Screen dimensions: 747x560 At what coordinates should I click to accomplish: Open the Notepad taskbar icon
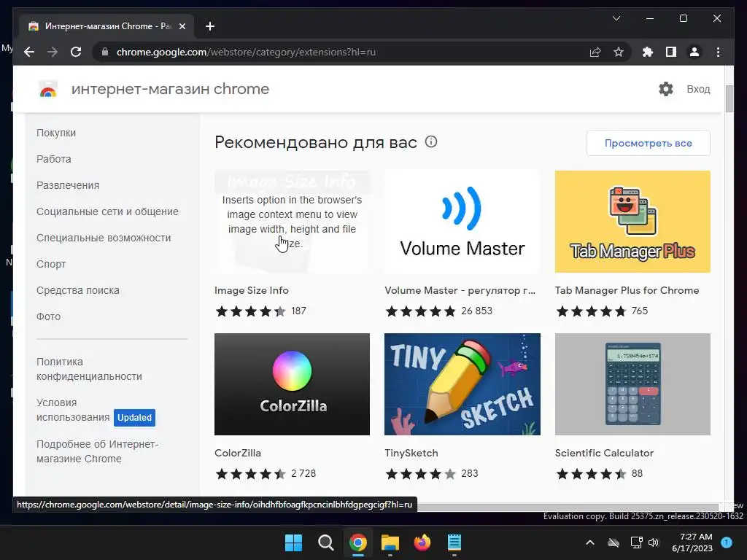point(454,542)
